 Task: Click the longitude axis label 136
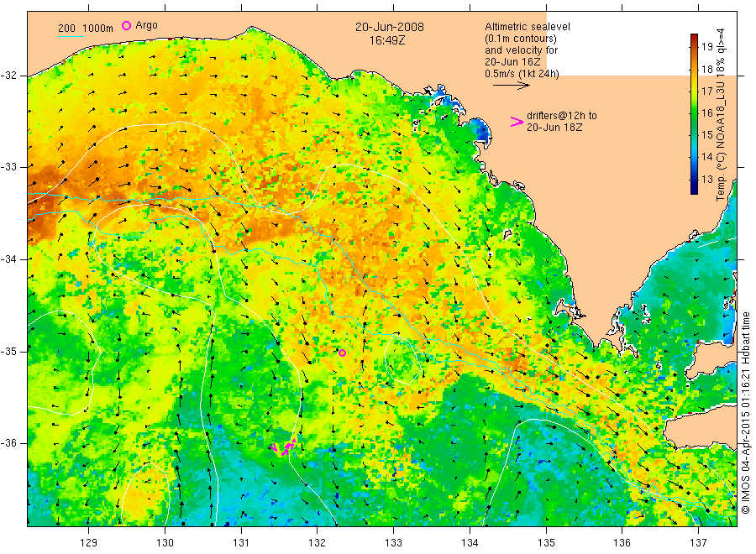pos(622,543)
